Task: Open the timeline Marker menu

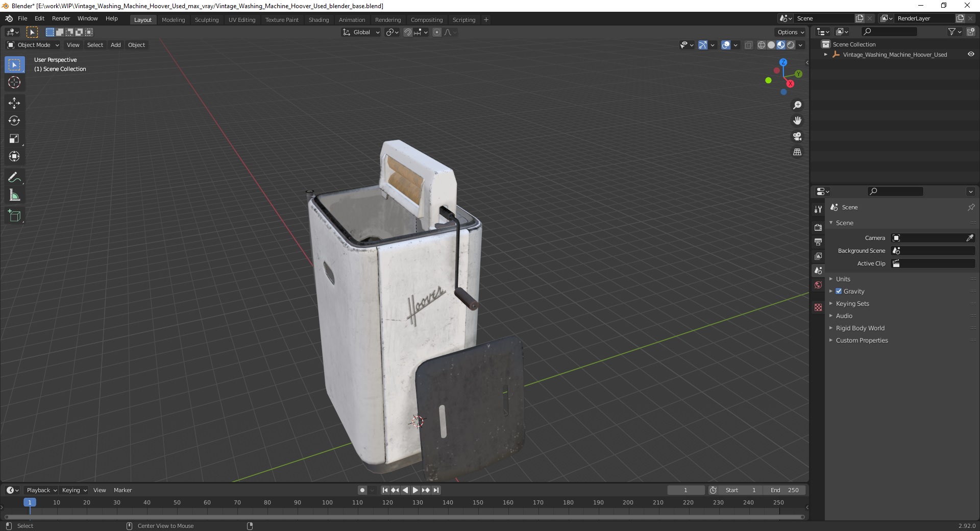Action: pos(122,490)
